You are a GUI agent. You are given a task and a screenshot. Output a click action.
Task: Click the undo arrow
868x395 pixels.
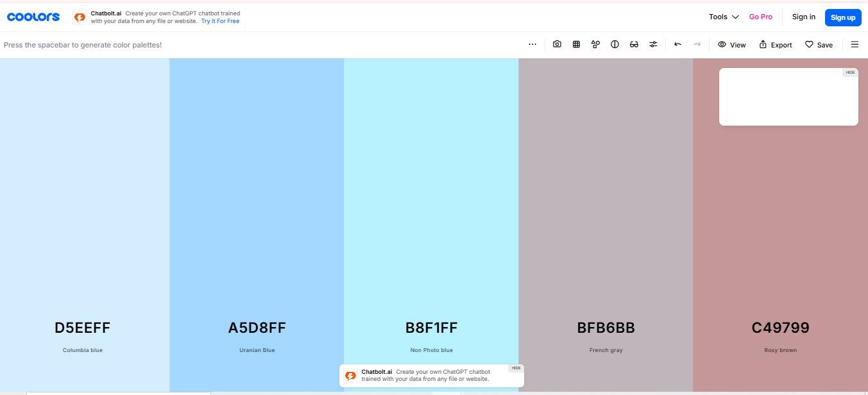[677, 44]
